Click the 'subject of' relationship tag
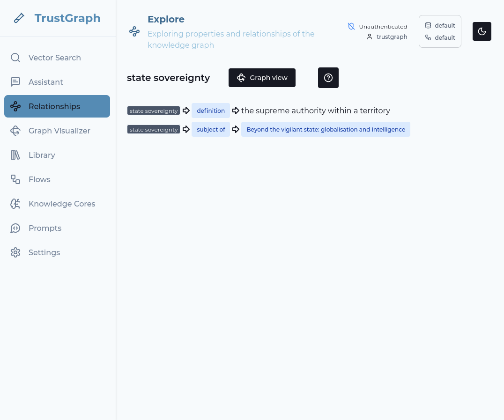 tap(211, 129)
